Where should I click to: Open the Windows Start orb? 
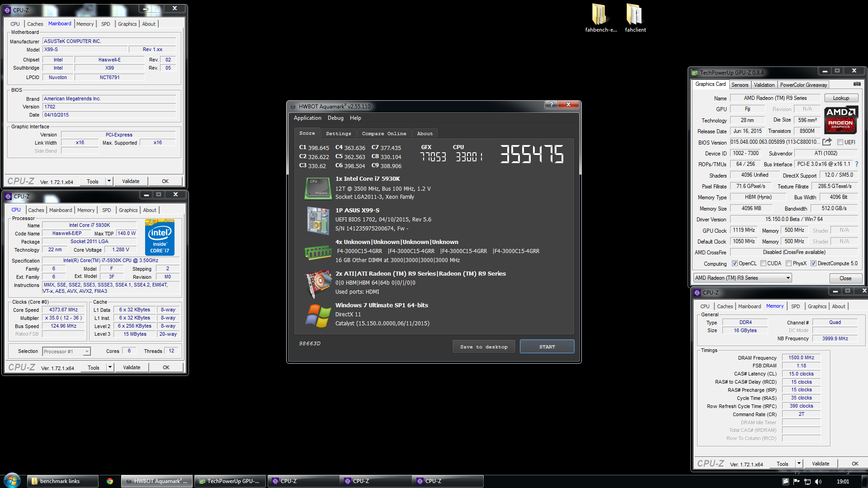click(12, 480)
